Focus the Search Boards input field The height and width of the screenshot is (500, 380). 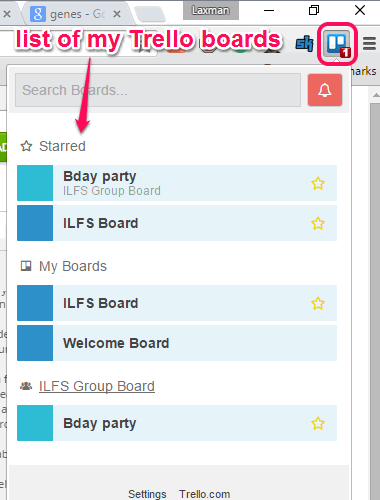158,90
